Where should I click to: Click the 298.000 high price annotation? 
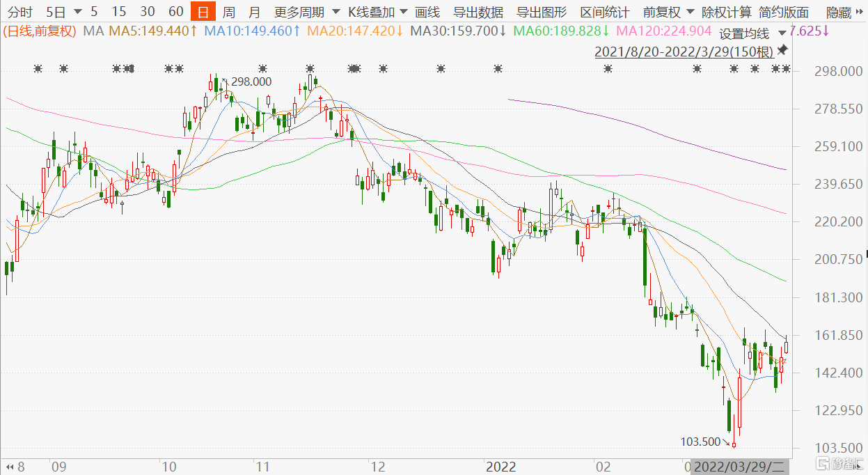click(x=251, y=81)
